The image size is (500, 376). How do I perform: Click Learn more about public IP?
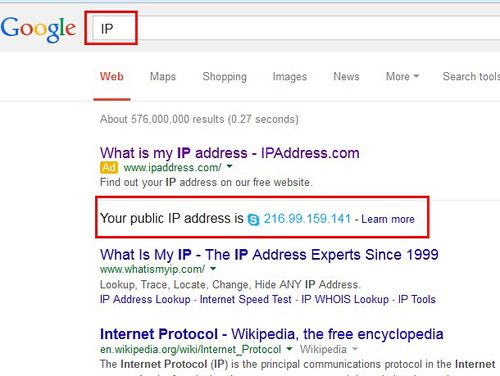tap(388, 219)
